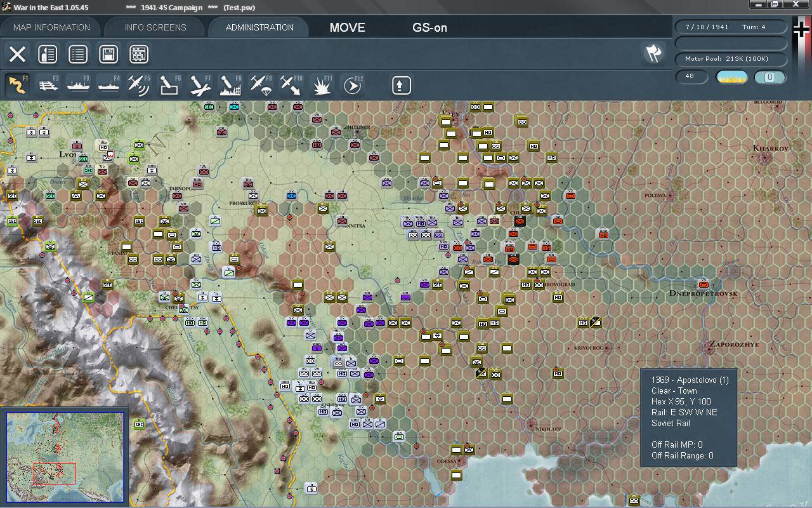Click the 'Soviet Rail' tooltip text
The height and width of the screenshot is (508, 812).
[671, 423]
